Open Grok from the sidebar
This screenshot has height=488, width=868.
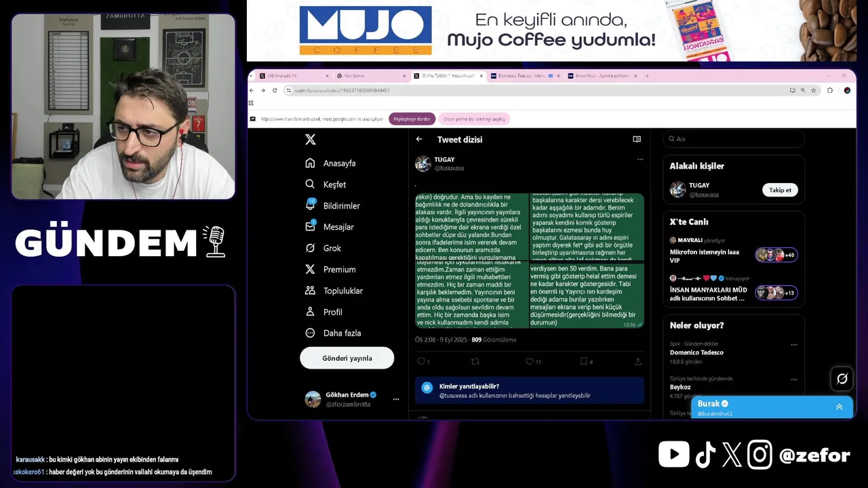click(x=323, y=248)
